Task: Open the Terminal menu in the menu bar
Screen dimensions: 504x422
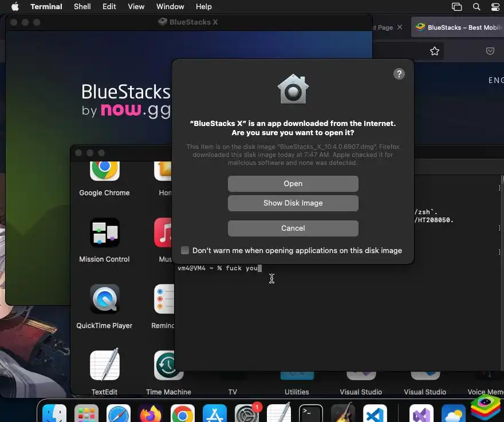Action: coord(46,6)
